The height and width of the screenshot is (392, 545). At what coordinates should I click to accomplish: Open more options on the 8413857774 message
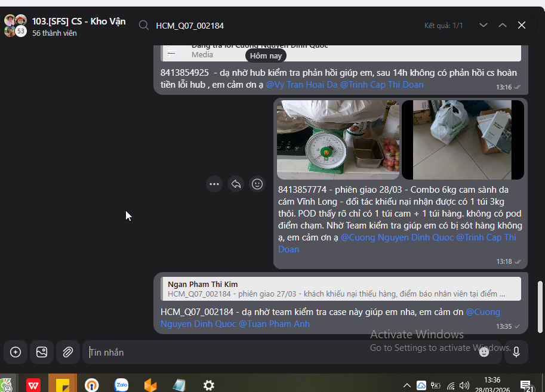click(214, 184)
